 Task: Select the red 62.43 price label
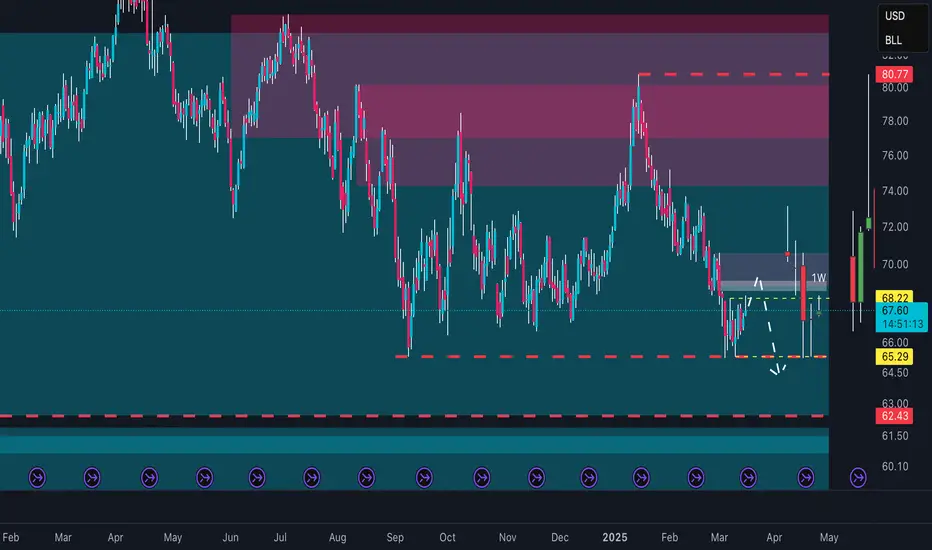click(894, 416)
